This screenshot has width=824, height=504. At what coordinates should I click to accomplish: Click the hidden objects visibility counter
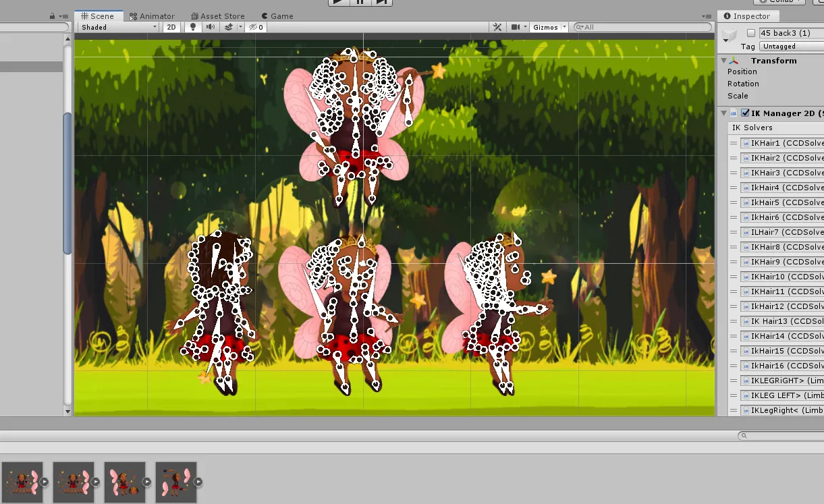(256, 27)
